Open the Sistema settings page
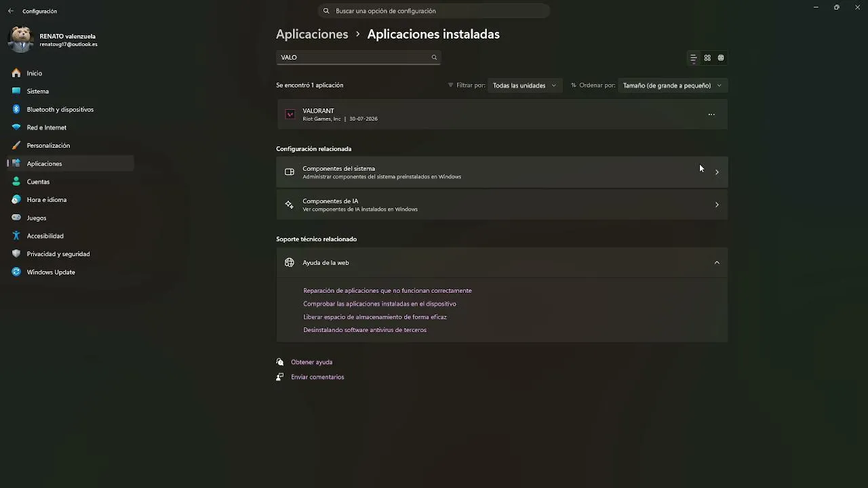Viewport: 868px width, 488px height. click(71, 91)
